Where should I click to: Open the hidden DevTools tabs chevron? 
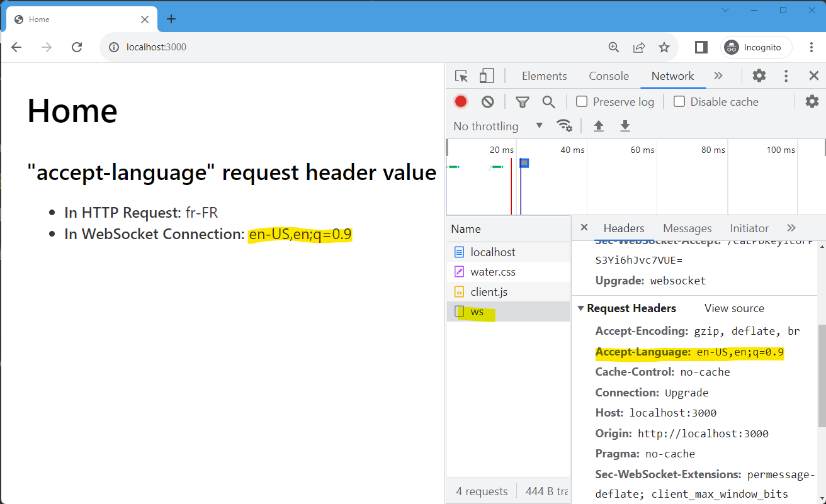pos(718,76)
